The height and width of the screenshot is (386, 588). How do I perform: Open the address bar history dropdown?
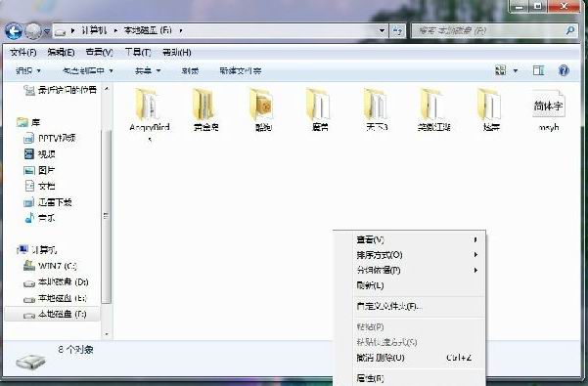point(382,30)
